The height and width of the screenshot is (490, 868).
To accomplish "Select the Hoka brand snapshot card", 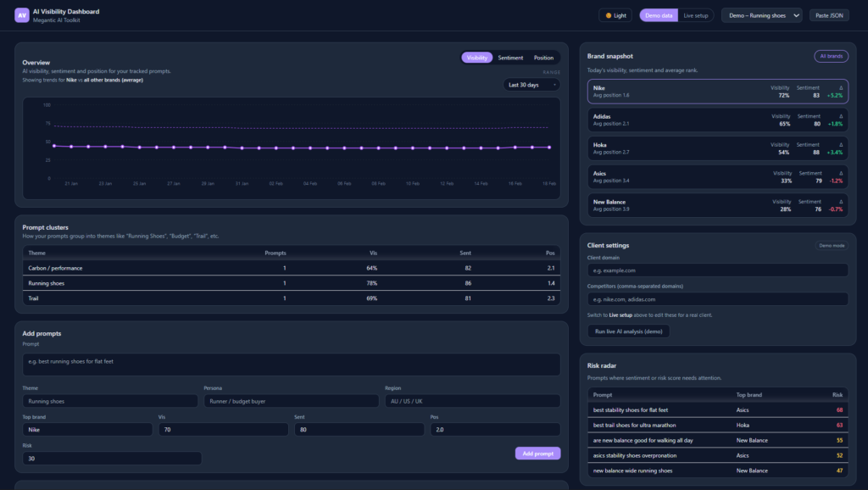I will click(x=717, y=148).
